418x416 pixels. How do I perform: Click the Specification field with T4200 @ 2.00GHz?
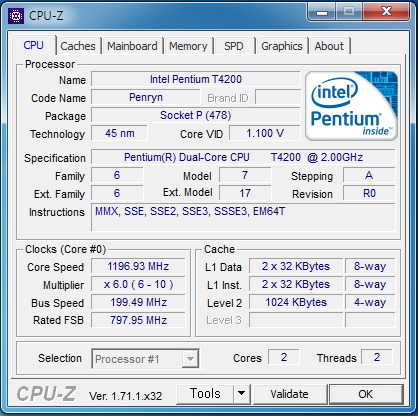[243, 157]
